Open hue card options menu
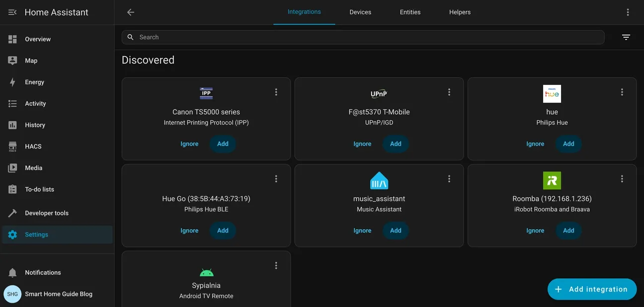The width and height of the screenshot is (644, 307). click(622, 92)
